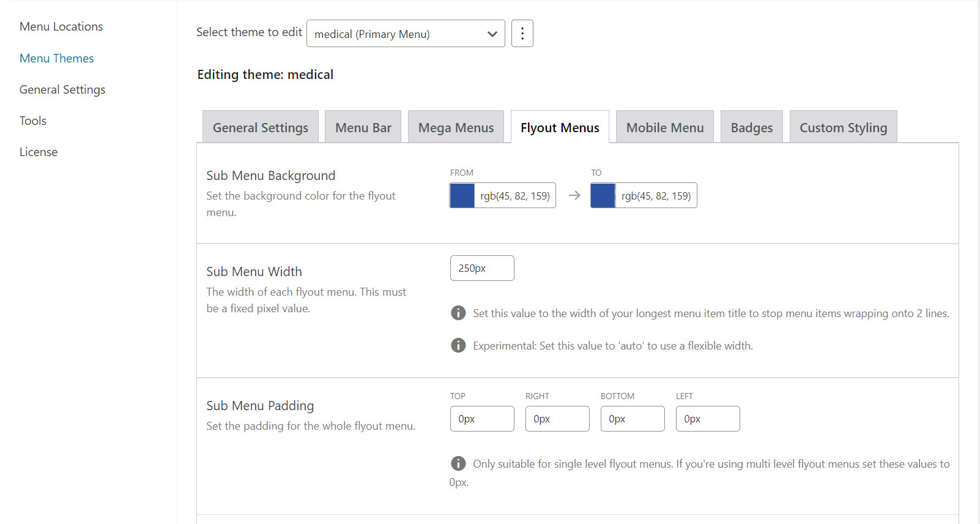This screenshot has width=980, height=524.
Task: Click the info icon beside Experimental auto width tip
Action: pyautogui.click(x=458, y=345)
